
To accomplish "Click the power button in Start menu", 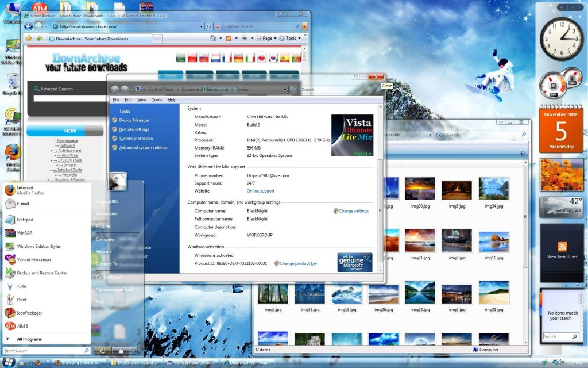I will [102, 350].
